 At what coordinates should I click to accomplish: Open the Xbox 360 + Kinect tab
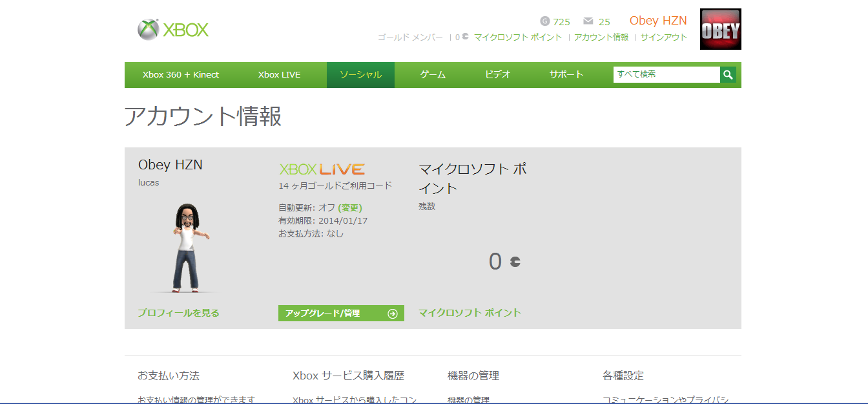click(181, 75)
